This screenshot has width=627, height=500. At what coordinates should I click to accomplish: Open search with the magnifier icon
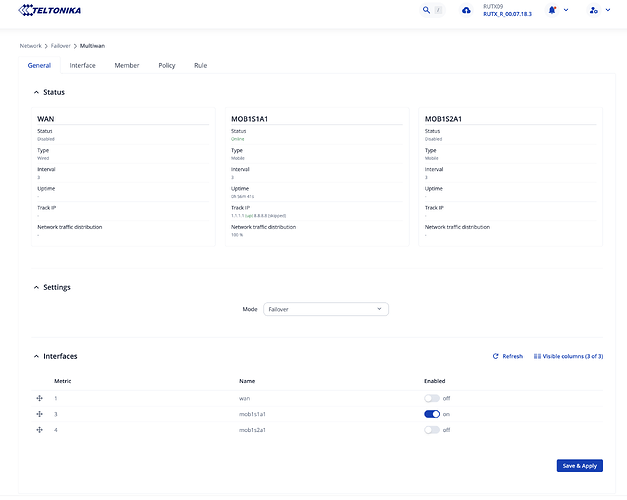click(427, 10)
